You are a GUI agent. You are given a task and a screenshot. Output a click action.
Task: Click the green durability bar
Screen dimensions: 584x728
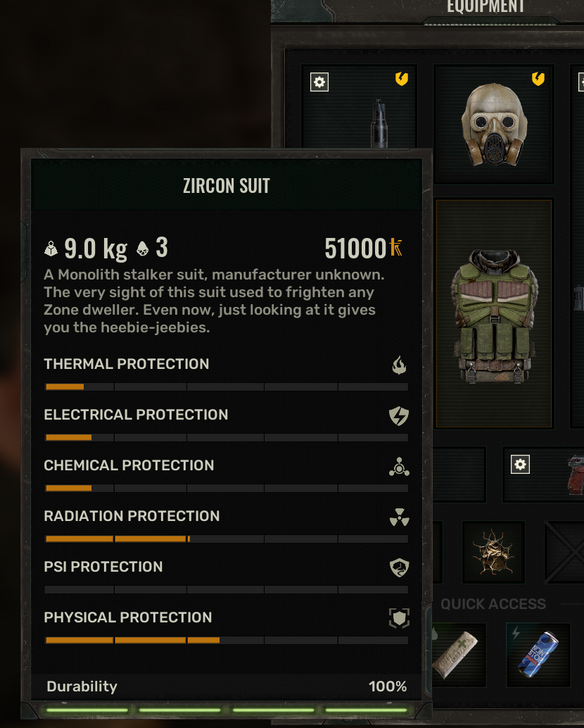227,710
